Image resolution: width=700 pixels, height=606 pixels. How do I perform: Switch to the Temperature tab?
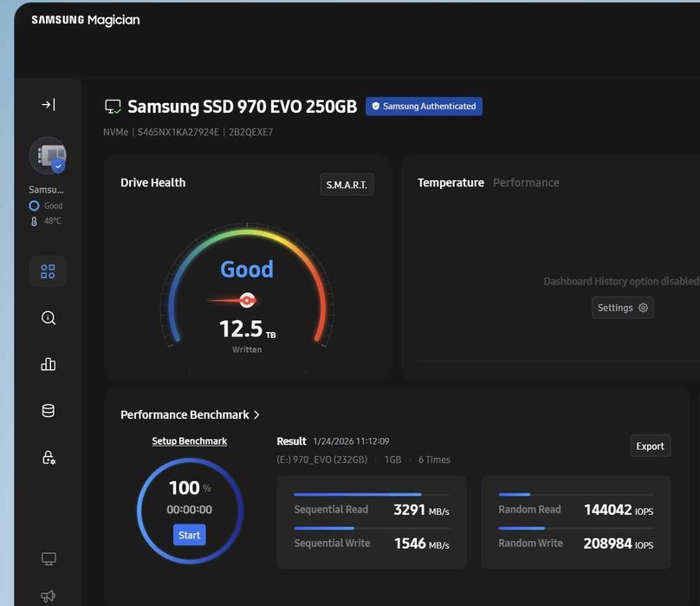click(450, 183)
